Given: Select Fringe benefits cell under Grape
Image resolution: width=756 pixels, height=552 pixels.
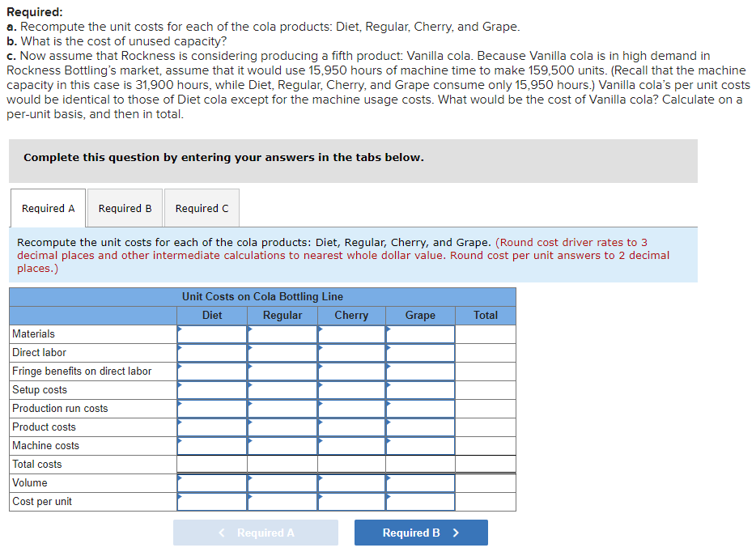Looking at the screenshot, I should (420, 372).
